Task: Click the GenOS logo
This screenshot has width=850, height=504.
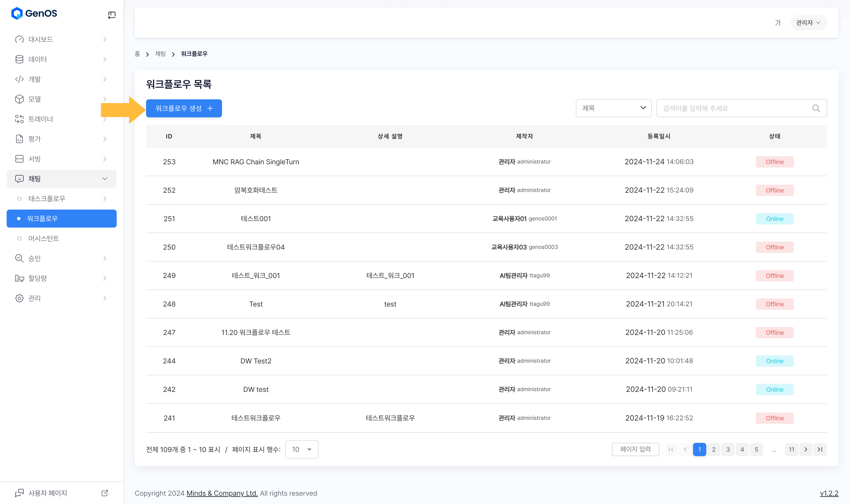Action: coord(34,14)
